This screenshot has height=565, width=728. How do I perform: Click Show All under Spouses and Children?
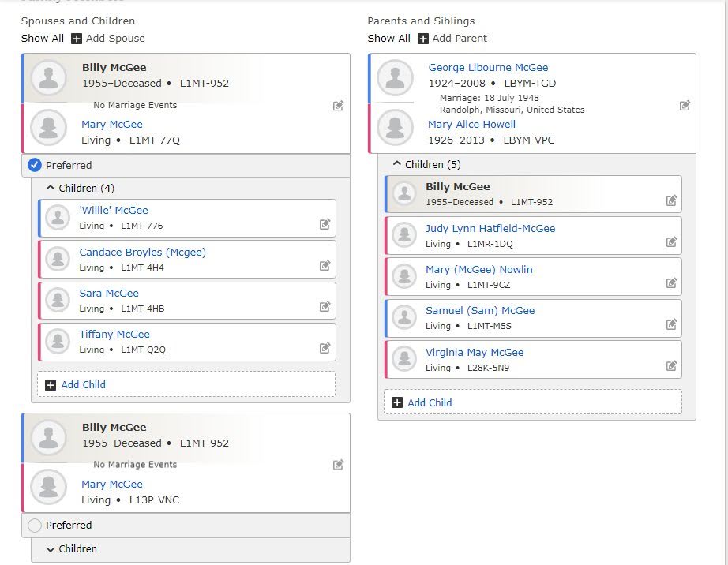coord(43,39)
